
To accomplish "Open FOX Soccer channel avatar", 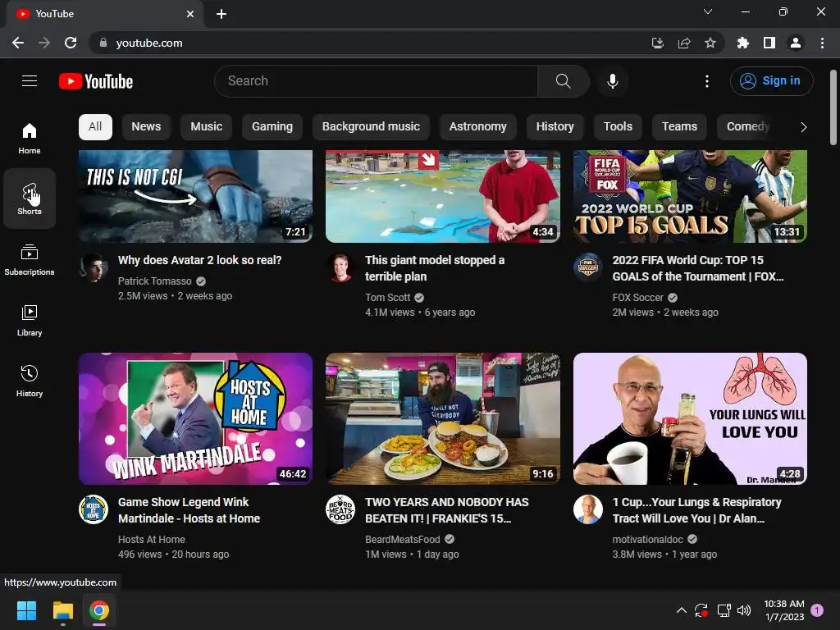I will 587,267.
